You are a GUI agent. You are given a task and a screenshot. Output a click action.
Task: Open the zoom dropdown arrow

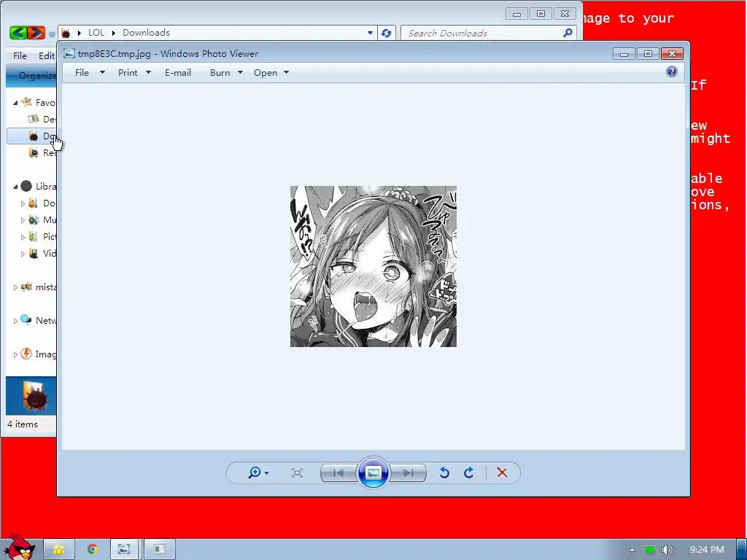(x=266, y=472)
